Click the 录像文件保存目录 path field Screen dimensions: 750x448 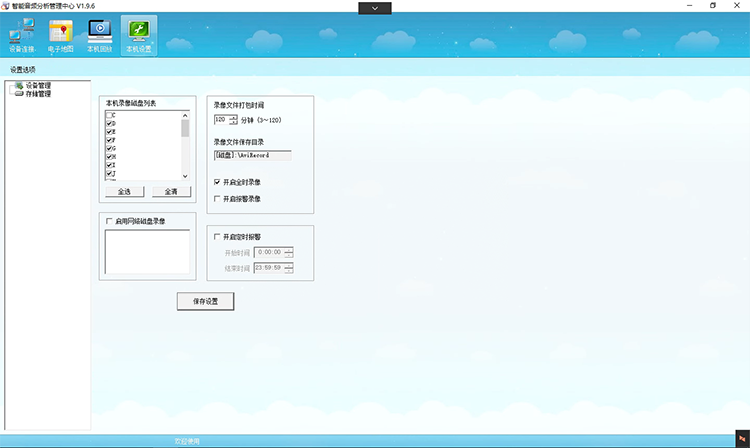point(252,156)
